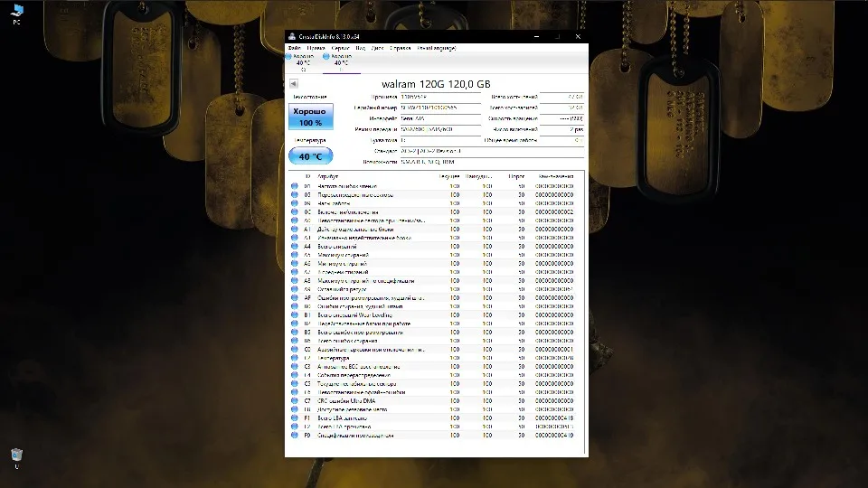Click status circle of Действующие запасные блоки row
The width and height of the screenshot is (868, 488).
click(x=295, y=229)
